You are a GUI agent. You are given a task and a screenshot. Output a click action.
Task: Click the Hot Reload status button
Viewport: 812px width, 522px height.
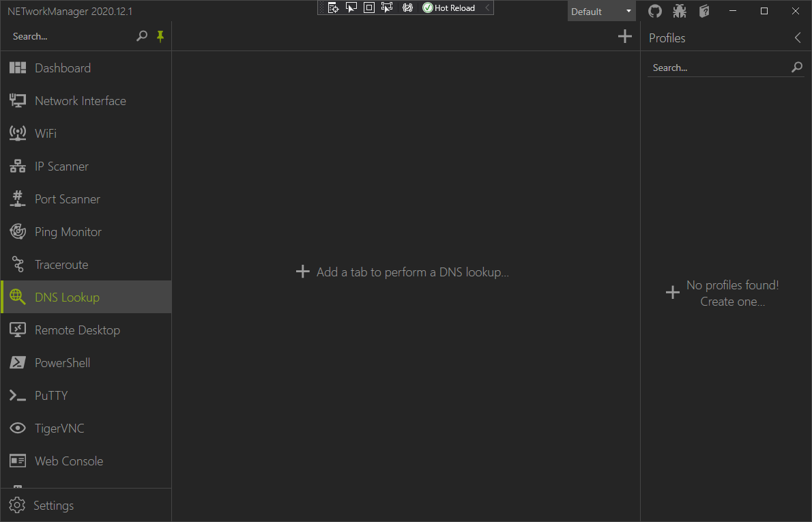(x=449, y=8)
